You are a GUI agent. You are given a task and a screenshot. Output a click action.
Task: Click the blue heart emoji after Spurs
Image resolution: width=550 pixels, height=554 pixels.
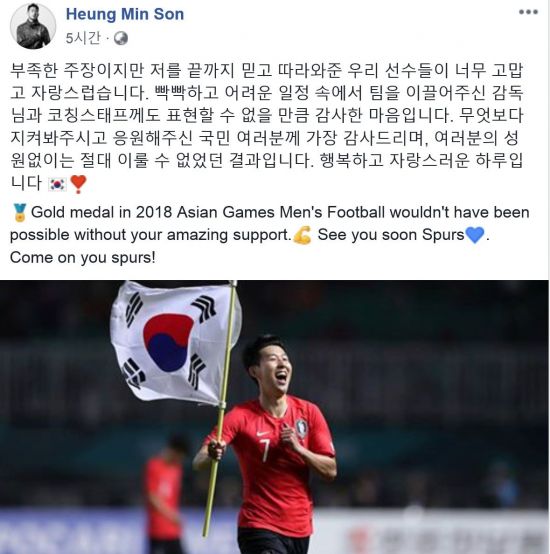click(x=475, y=235)
